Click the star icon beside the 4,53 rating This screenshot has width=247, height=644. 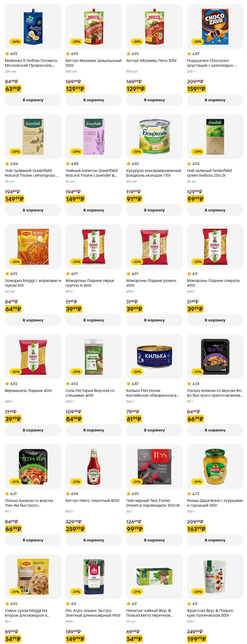pyautogui.click(x=189, y=384)
